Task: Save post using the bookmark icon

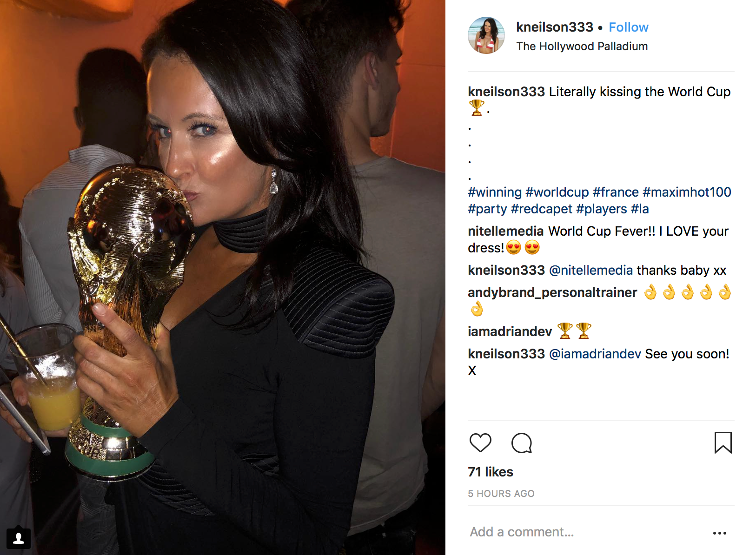Action: [723, 443]
